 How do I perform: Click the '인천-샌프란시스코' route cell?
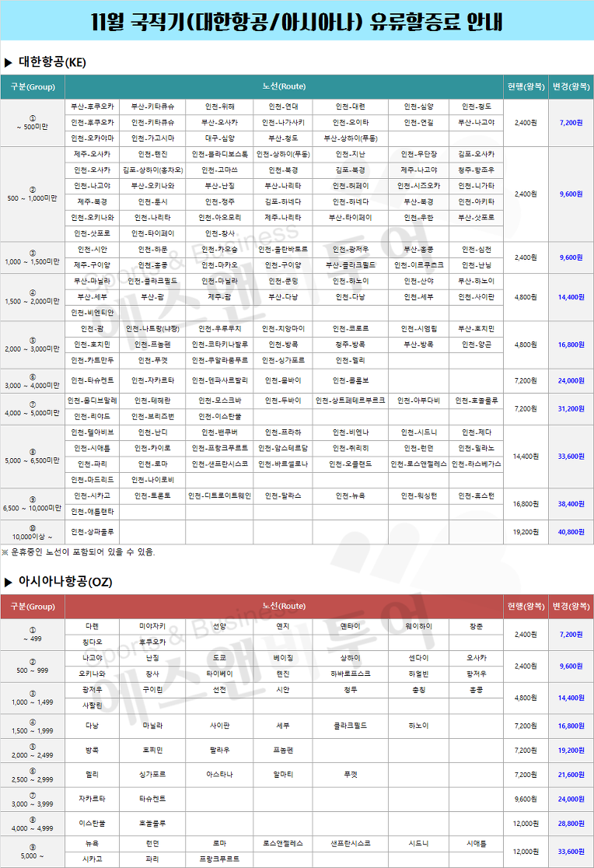click(x=219, y=464)
